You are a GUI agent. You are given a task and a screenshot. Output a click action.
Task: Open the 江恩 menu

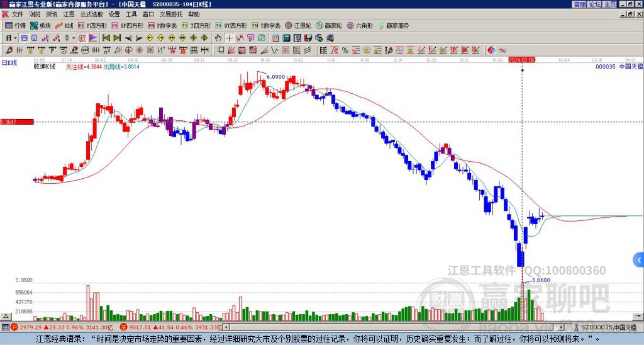point(69,14)
